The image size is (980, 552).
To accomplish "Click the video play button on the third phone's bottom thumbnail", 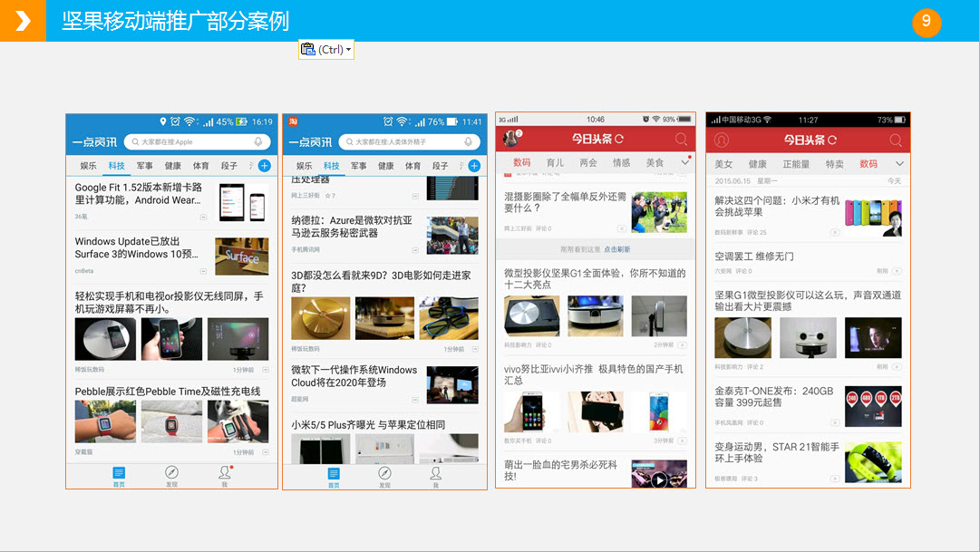I will pos(659,479).
